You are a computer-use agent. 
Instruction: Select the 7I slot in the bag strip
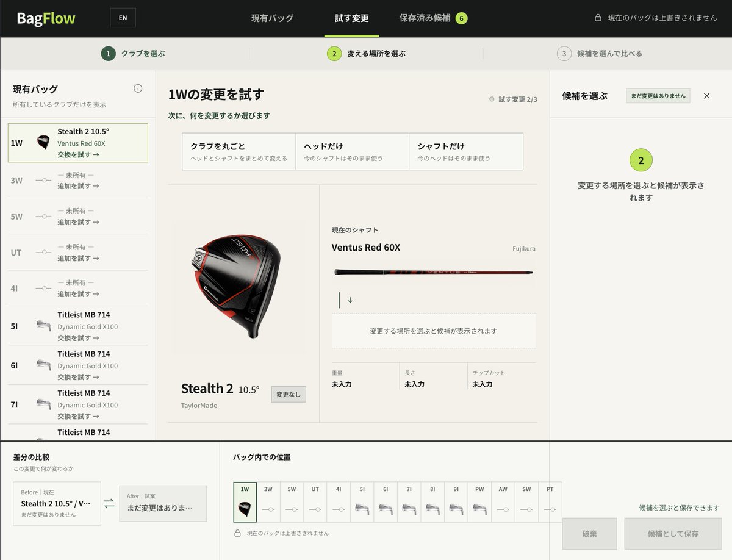pyautogui.click(x=409, y=502)
